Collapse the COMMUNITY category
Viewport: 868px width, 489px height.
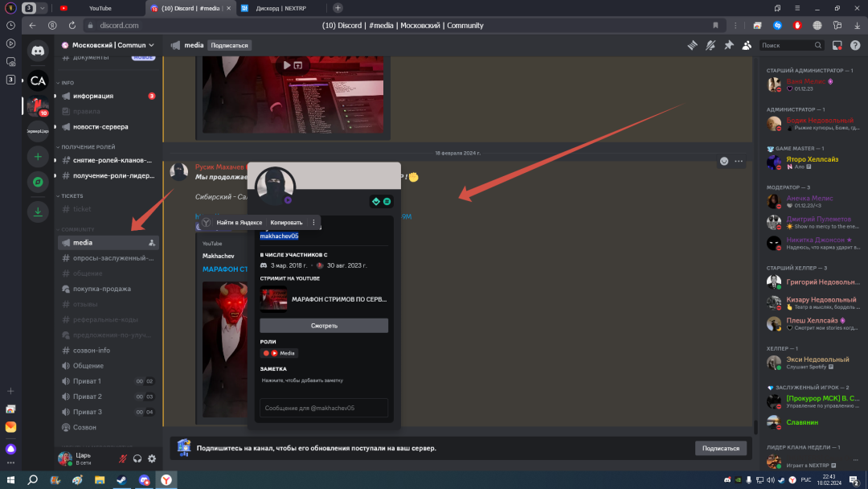click(x=75, y=229)
